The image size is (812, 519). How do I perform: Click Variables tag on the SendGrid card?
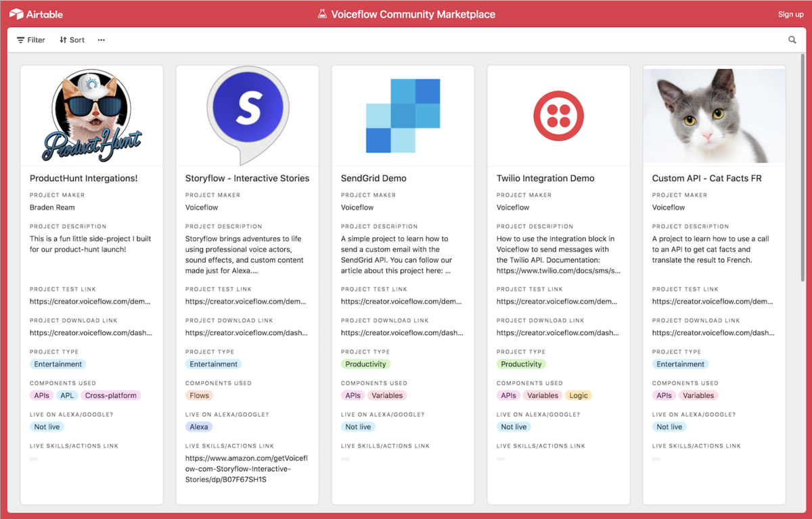click(388, 395)
